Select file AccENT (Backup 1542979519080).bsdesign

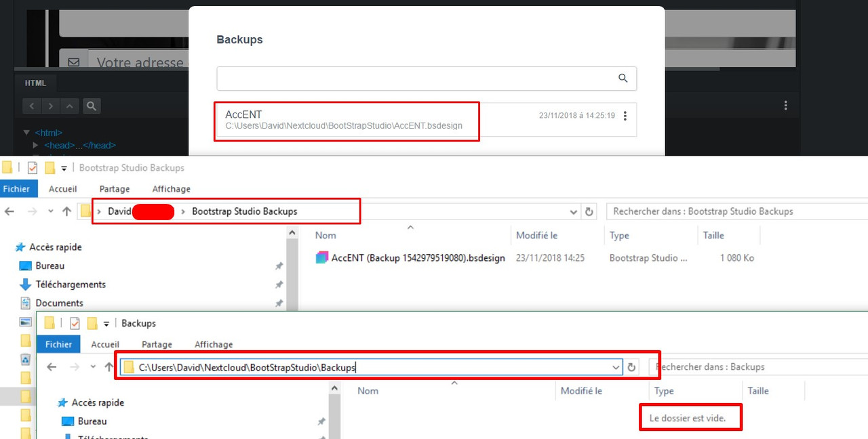tap(418, 258)
